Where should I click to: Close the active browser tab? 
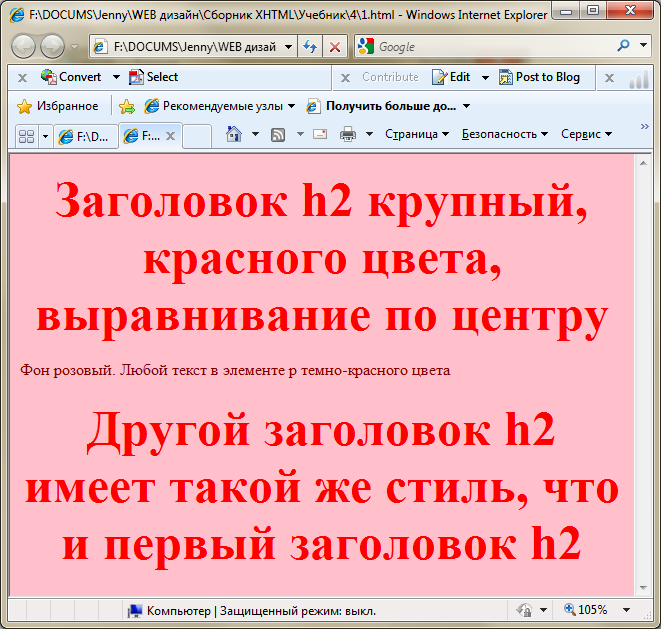tap(170, 136)
